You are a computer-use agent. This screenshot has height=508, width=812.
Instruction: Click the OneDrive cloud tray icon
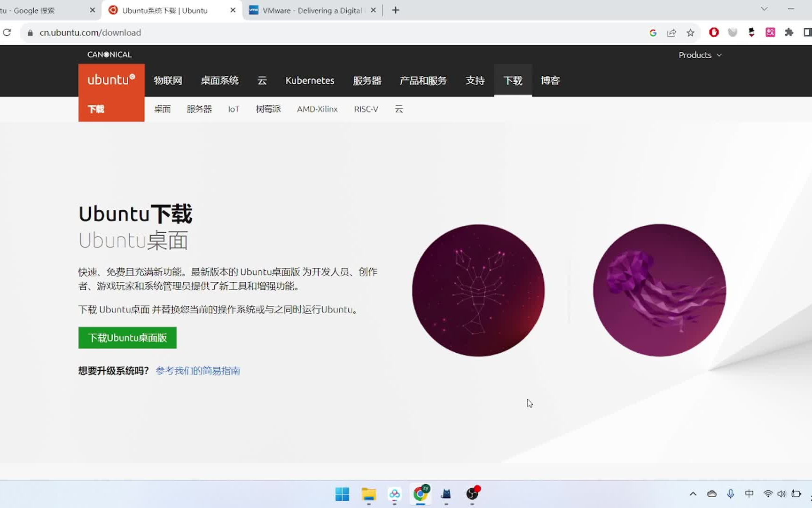click(x=712, y=494)
